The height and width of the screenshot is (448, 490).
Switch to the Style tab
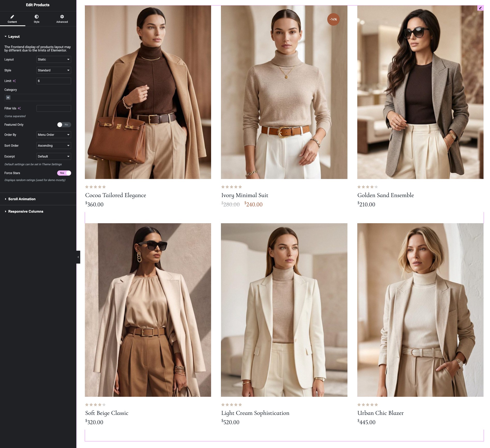pyautogui.click(x=36, y=19)
